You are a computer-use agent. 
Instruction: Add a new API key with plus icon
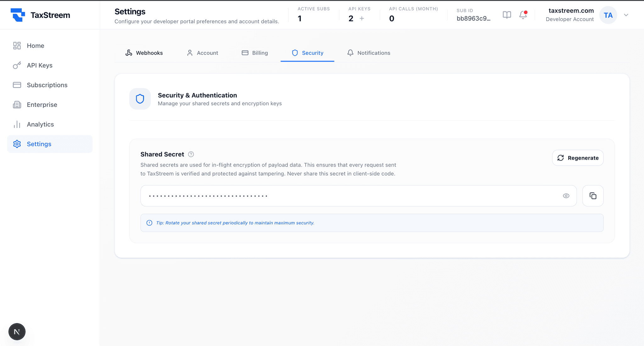362,19
